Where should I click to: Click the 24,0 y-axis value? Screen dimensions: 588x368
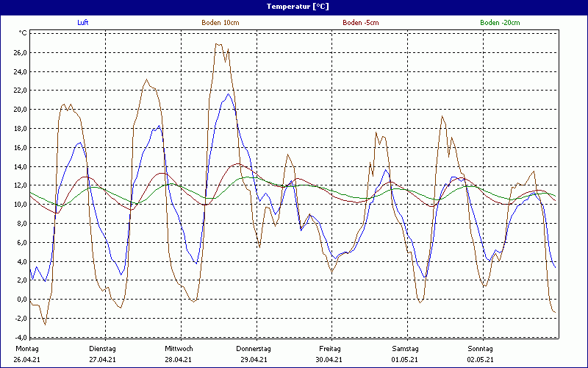tap(20, 71)
